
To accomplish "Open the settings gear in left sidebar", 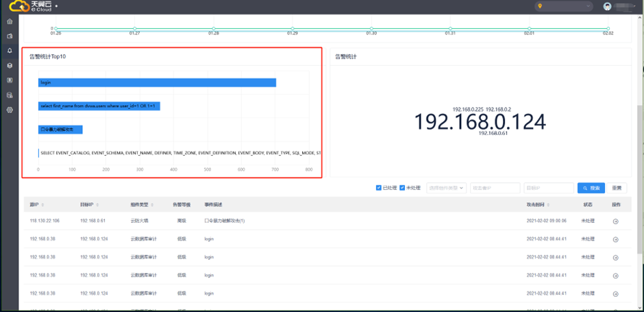I will coord(10,110).
